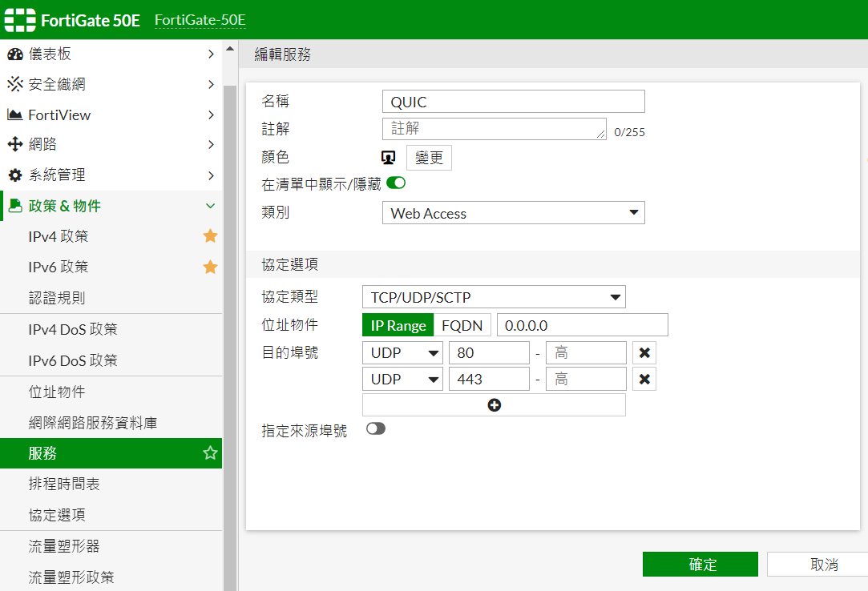The height and width of the screenshot is (591, 868).
Task: Click the star outline next to 服務
Action: pyautogui.click(x=210, y=453)
